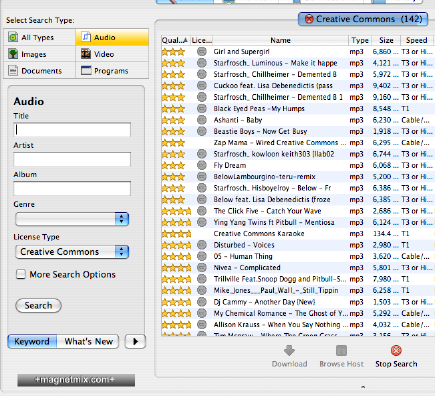435x396 pixels.
Task: Open the magnetmix.com link banner
Action: (x=76, y=380)
